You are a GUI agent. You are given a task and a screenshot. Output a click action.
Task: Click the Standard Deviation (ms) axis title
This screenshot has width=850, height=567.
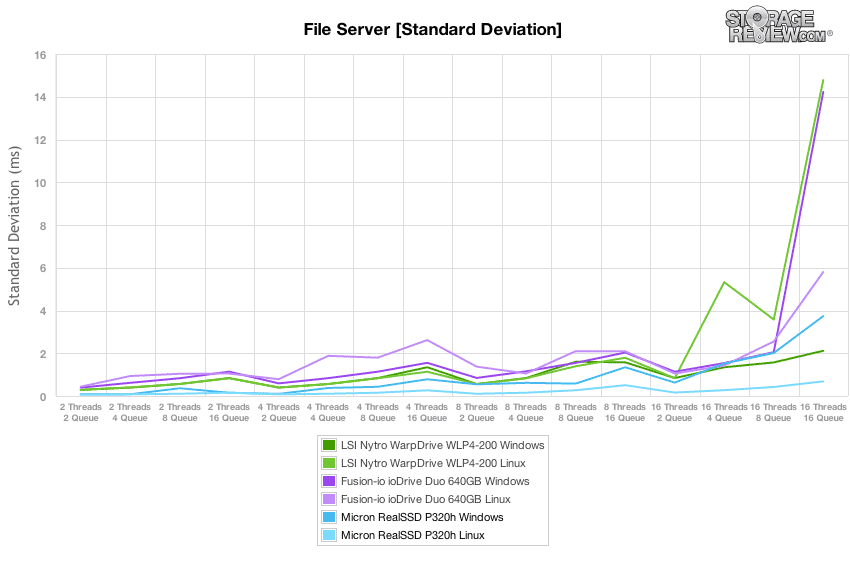14,225
